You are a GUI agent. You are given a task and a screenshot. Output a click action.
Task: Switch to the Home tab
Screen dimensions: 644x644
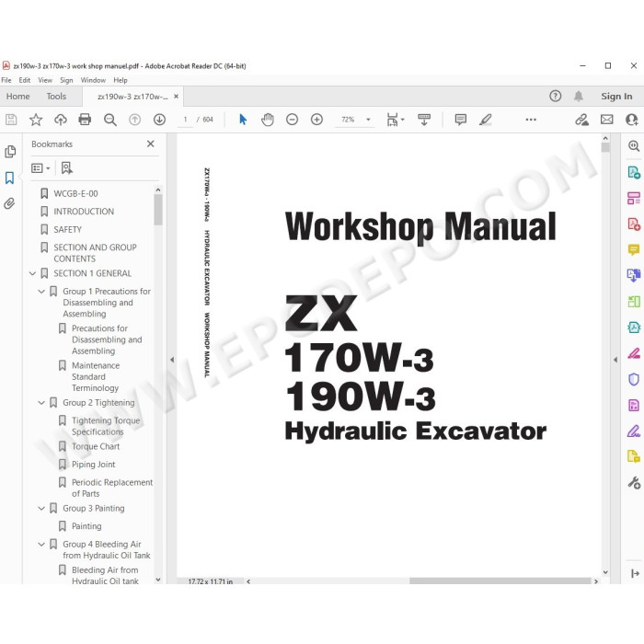[17, 96]
